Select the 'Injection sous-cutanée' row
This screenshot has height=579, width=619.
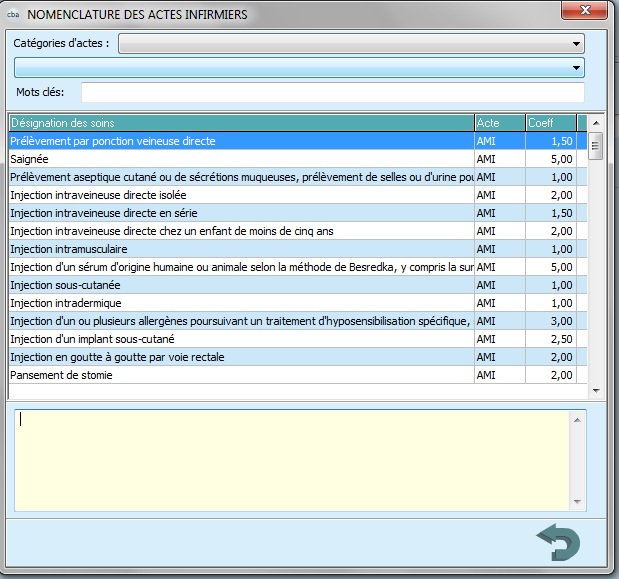(298, 285)
